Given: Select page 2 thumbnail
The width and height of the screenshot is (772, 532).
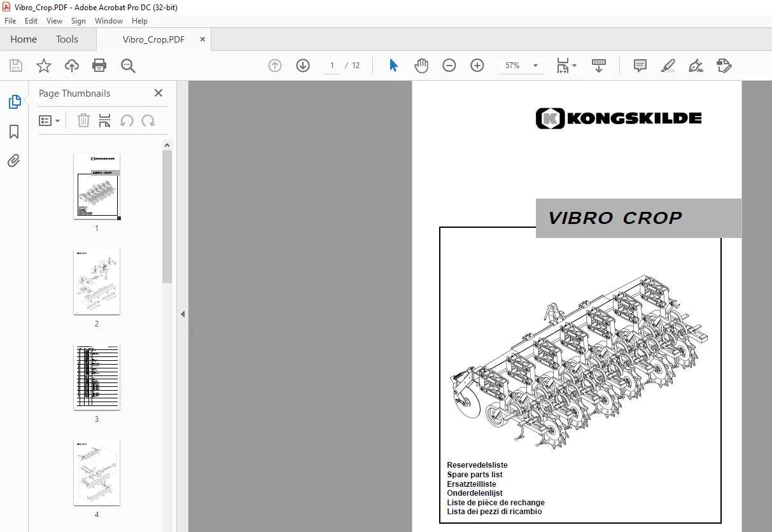Looking at the screenshot, I should click(x=97, y=281).
